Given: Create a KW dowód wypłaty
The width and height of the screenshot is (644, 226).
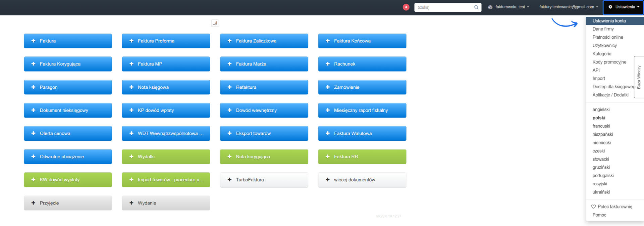Looking at the screenshot, I should click(x=68, y=180).
